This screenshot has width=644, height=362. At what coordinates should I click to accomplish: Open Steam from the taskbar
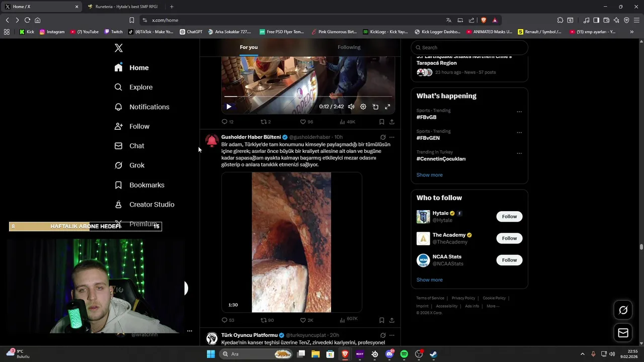[x=433, y=354]
